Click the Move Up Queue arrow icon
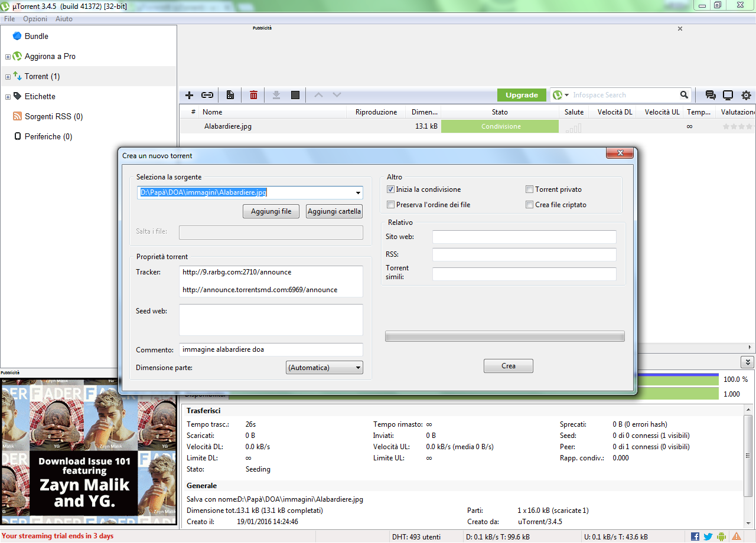Viewport: 756px width, 543px height. 318,95
